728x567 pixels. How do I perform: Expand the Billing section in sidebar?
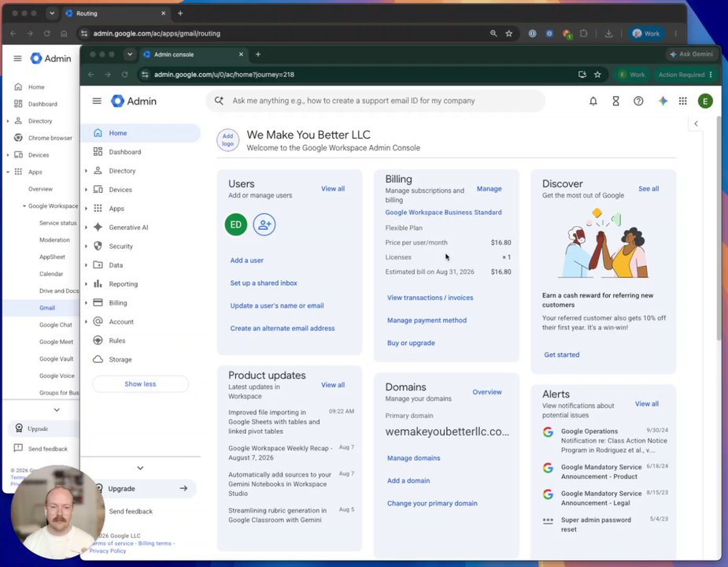click(86, 302)
